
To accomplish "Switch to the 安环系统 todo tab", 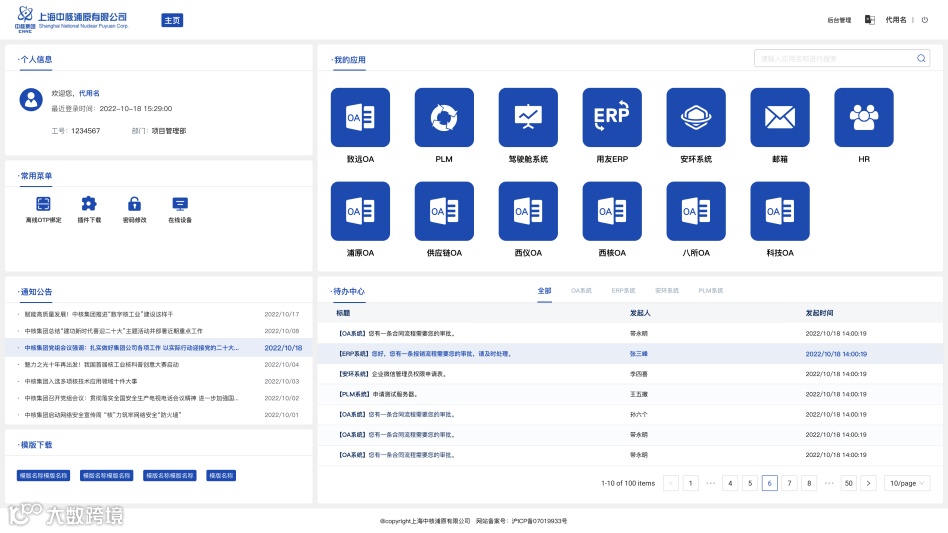I will (x=667, y=291).
